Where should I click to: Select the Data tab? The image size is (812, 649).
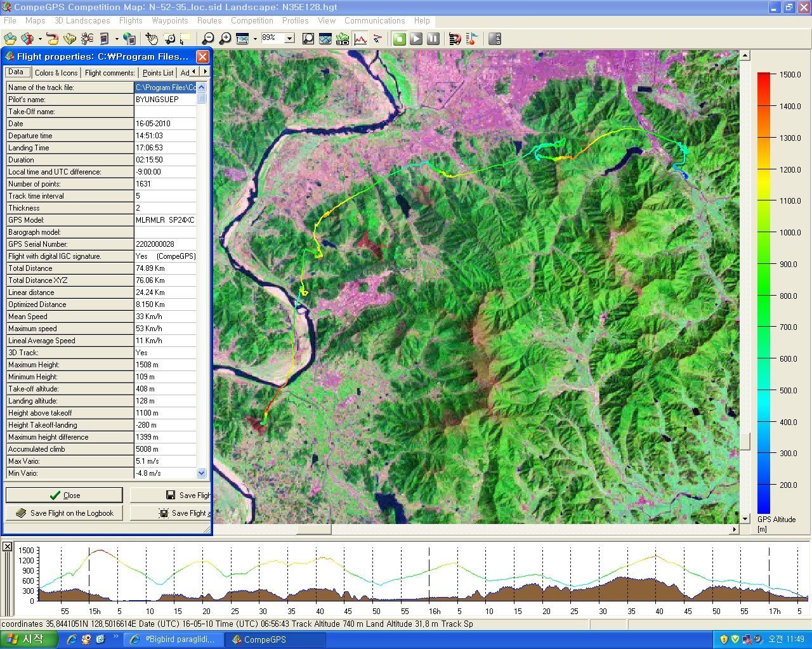[16, 72]
